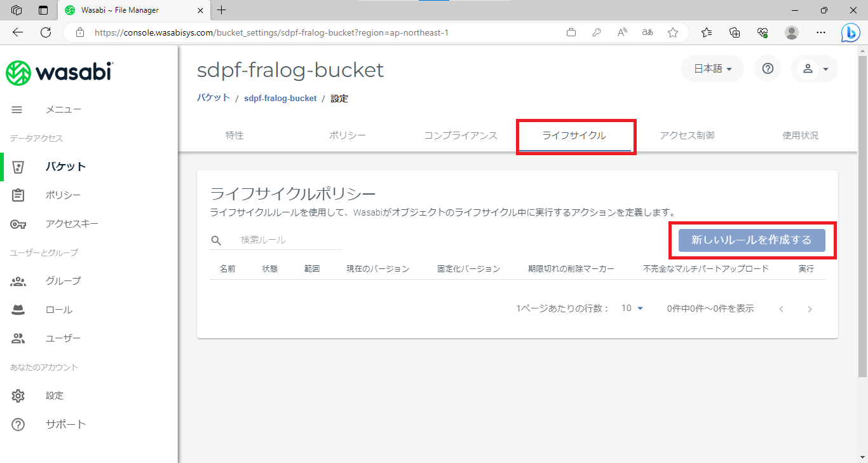Viewport: 868px width, 463px height.
Task: Click the 期限切れの削除マーカー column header
Action: tap(571, 269)
